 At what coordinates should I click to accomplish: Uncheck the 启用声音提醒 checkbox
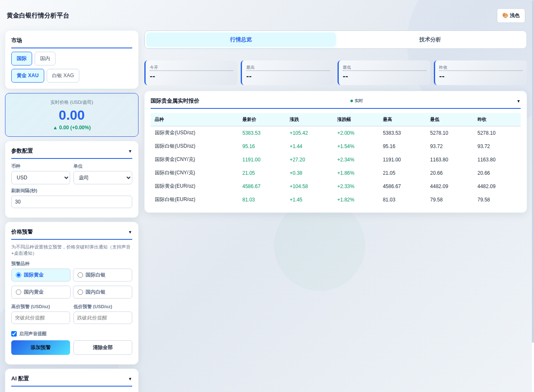coord(14,334)
